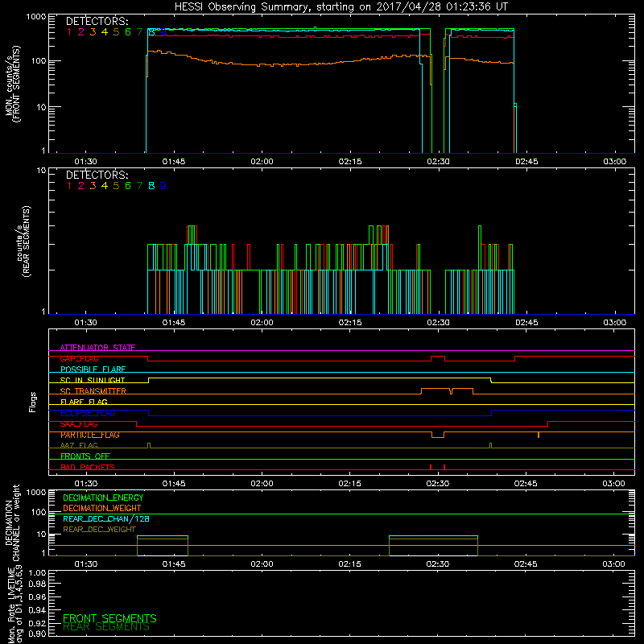
Task: Click the REAR SEGMENTS livetime legend label
Action: pos(106,627)
